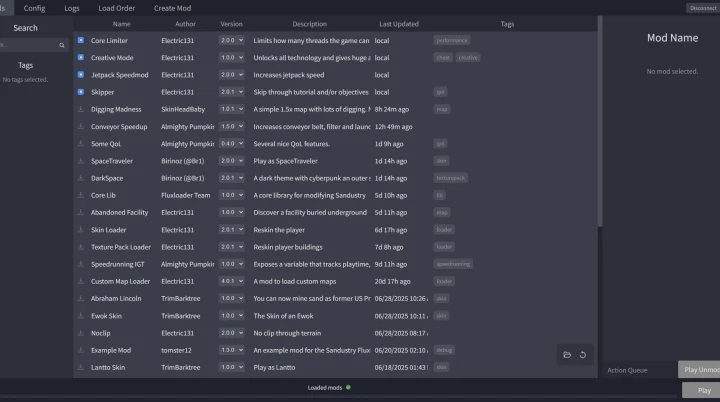Click the debug tag on Example Mod
Viewport: 720px width, 402px height.
pyautogui.click(x=444, y=350)
